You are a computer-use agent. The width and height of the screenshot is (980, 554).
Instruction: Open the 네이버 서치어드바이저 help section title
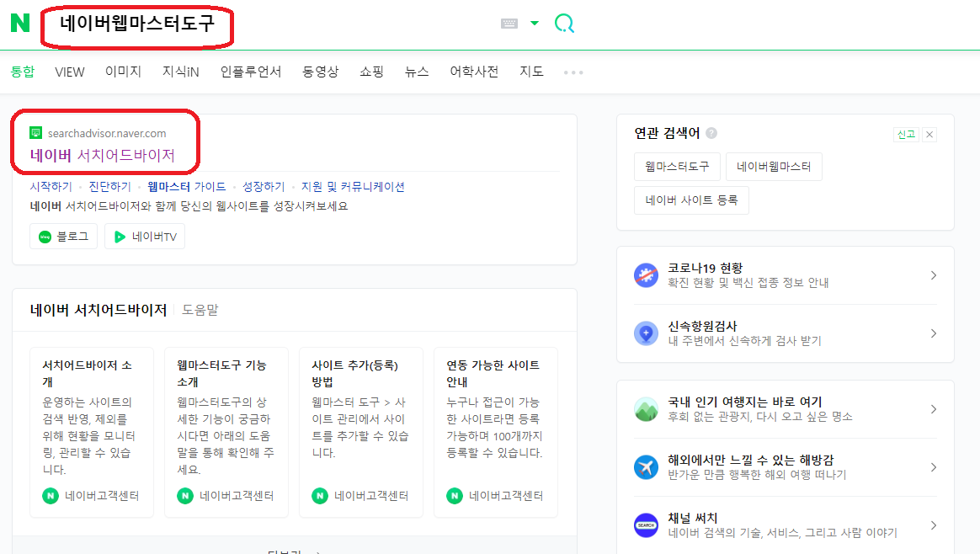coord(99,310)
